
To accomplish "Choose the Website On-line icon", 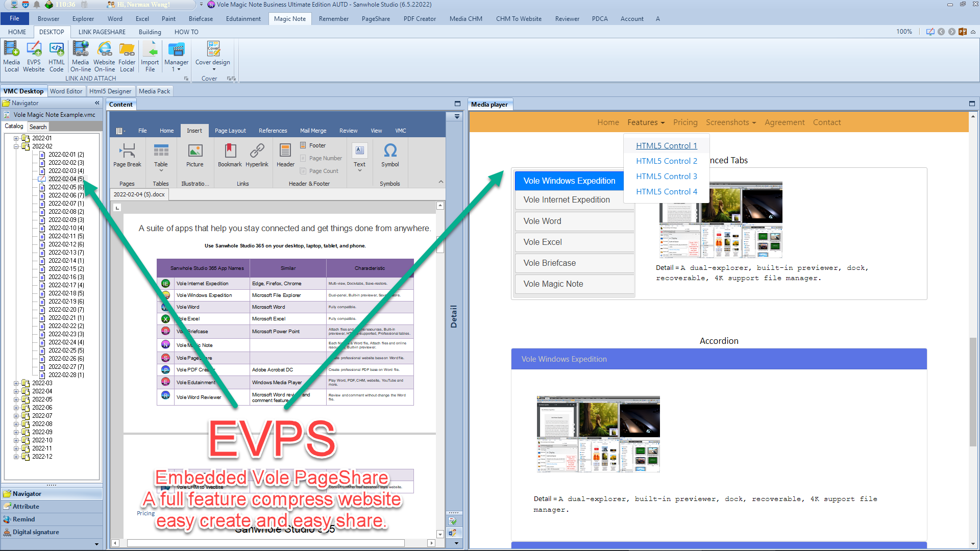I will pos(104,57).
